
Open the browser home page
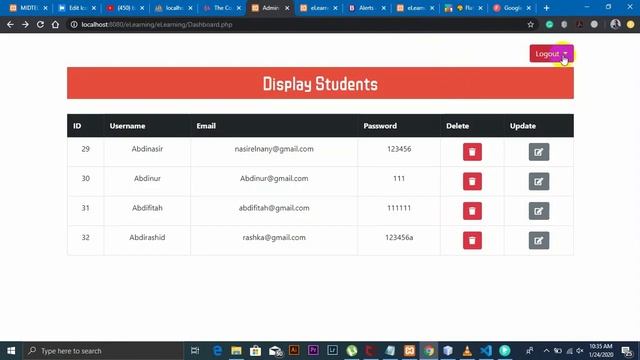[55, 24]
